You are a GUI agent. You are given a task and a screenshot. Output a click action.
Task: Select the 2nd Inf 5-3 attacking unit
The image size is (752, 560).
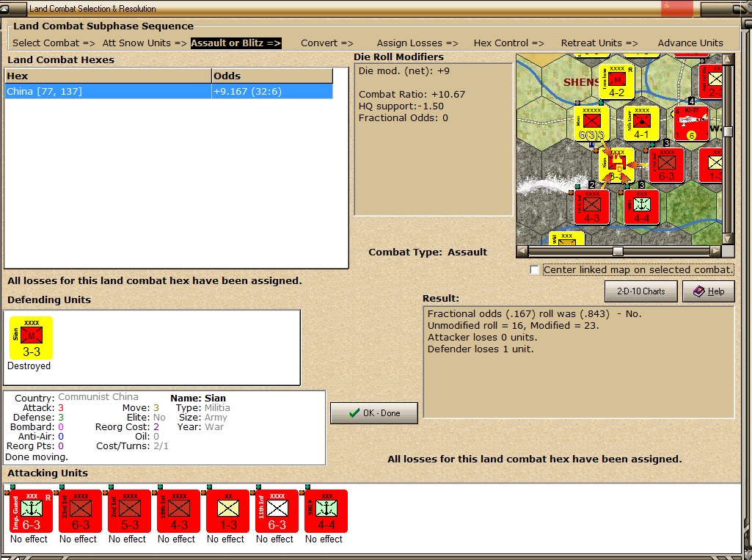[x=129, y=511]
